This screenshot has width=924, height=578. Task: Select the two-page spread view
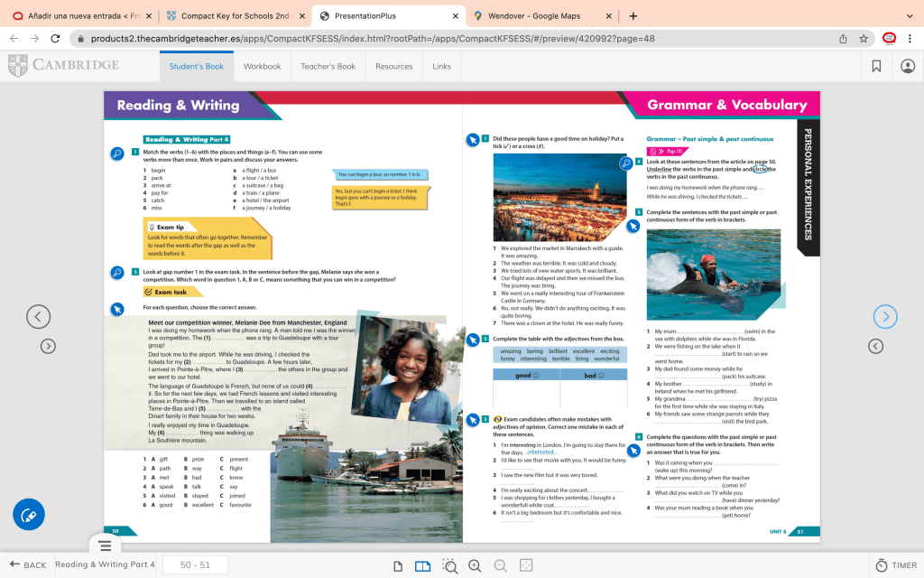422,565
